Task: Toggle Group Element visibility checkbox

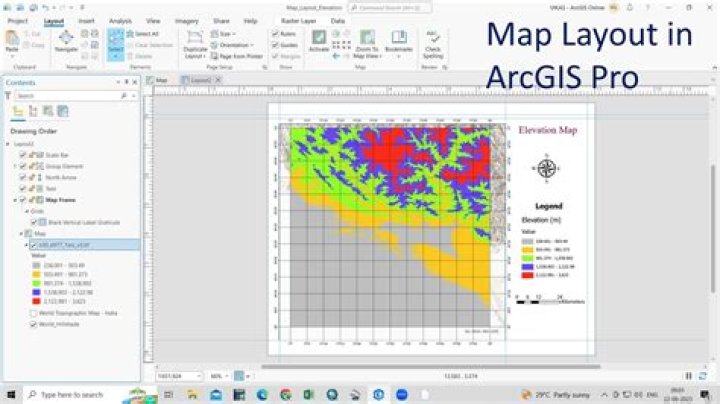Action: (x=22, y=166)
